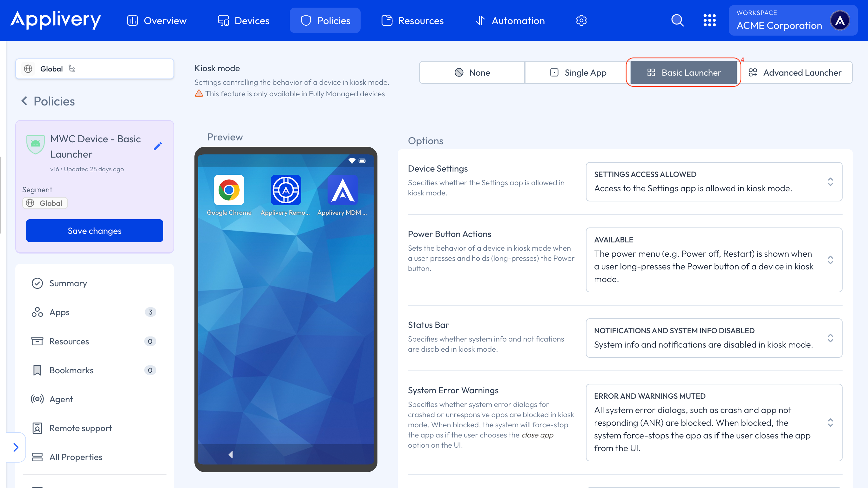The height and width of the screenshot is (488, 868).
Task: Open the Status Bar dropdown
Action: pos(714,338)
